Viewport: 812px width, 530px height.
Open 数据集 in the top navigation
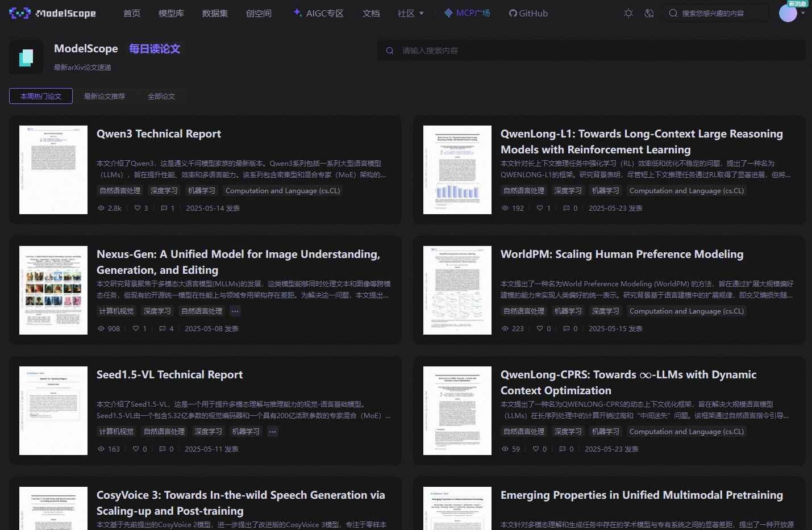pos(215,13)
